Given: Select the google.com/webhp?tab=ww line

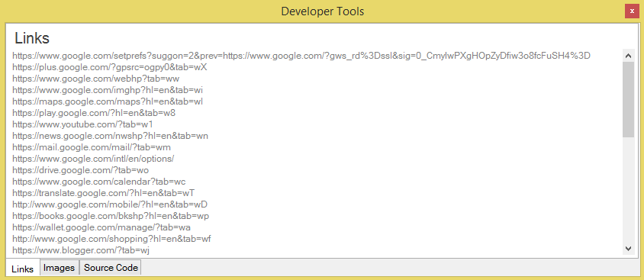Looking at the screenshot, I should 95,79.
